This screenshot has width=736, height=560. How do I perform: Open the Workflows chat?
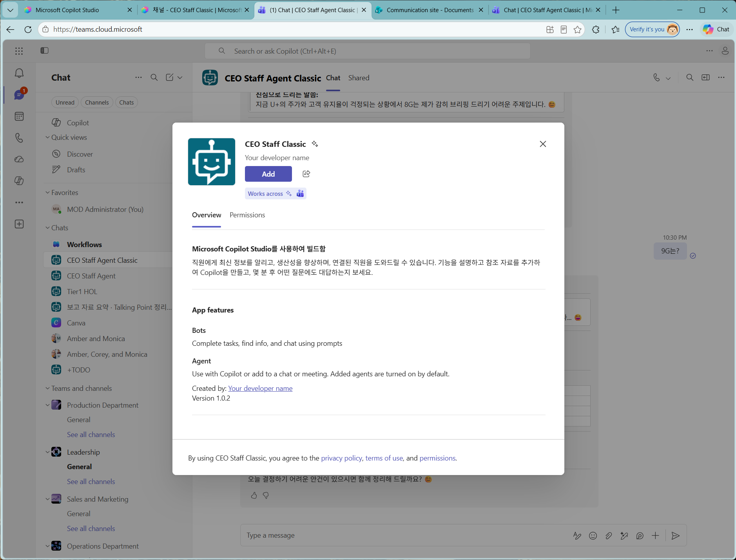108,245
